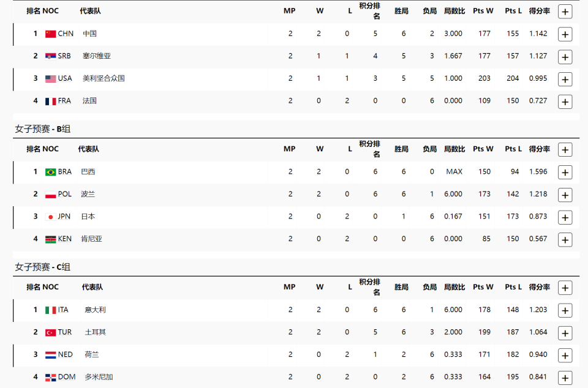Click the Türkiye flag icon
The width and height of the screenshot is (588, 388).
click(x=50, y=332)
